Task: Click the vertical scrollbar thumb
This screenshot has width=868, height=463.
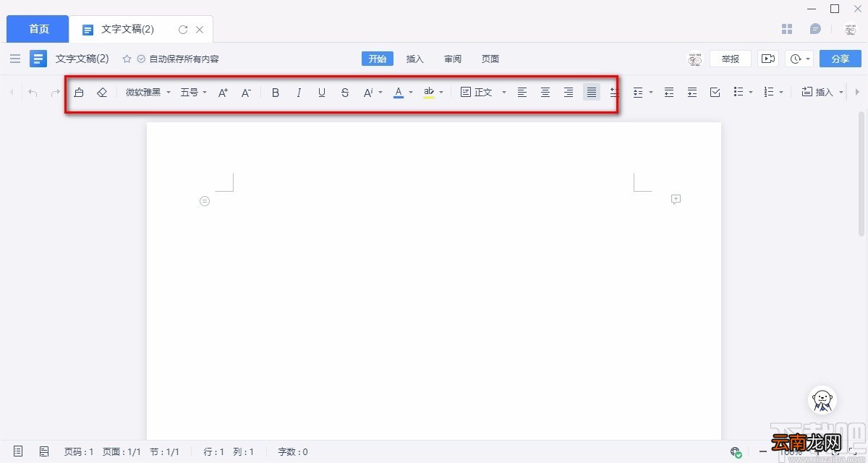Action: tap(861, 174)
